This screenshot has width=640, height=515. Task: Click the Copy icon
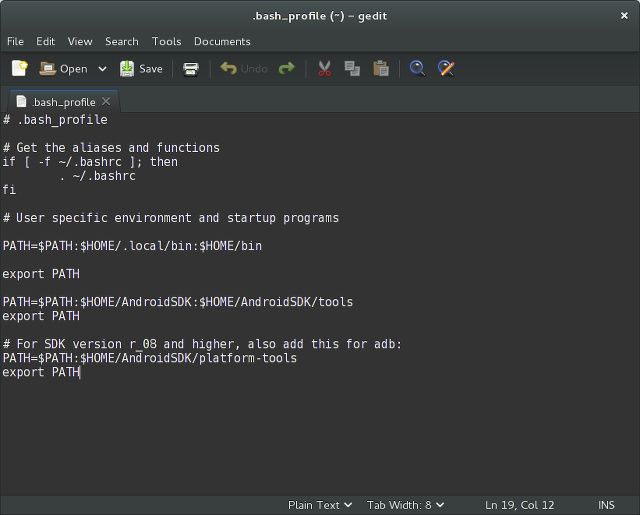(x=352, y=69)
